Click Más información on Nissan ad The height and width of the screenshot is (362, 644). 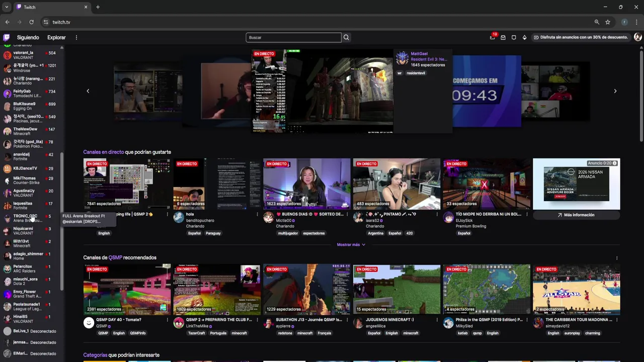coord(576,215)
